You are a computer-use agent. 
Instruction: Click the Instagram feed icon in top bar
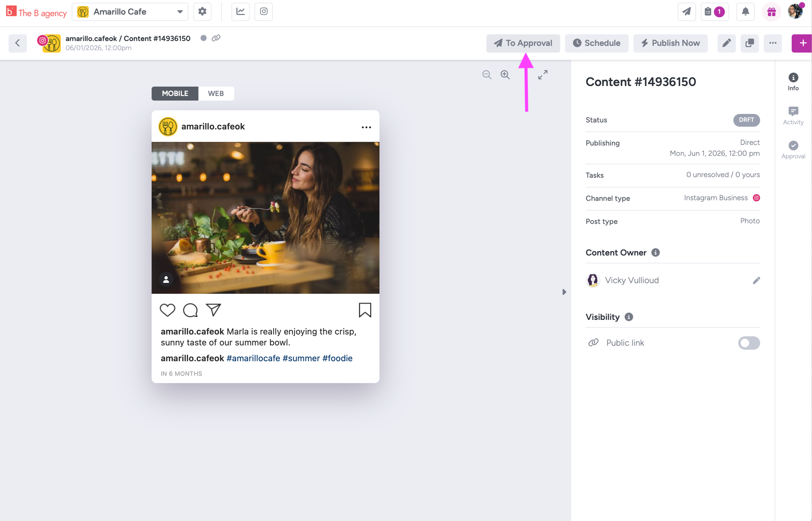(x=263, y=12)
